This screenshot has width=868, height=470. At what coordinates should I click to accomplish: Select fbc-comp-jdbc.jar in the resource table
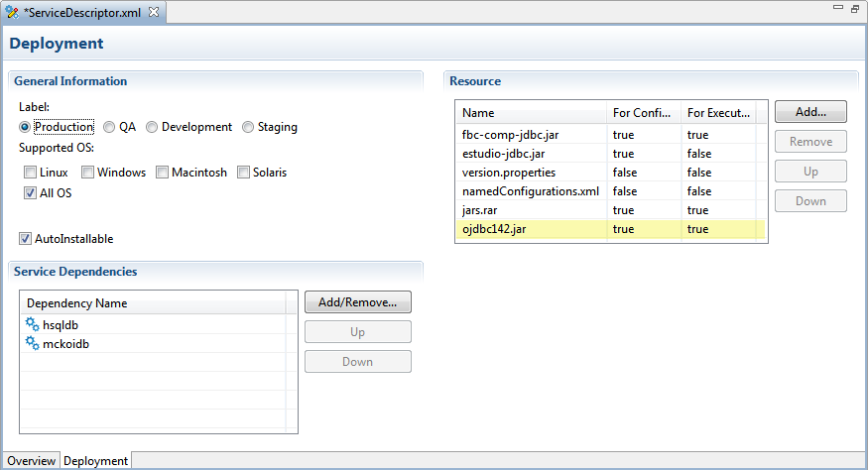(531, 135)
